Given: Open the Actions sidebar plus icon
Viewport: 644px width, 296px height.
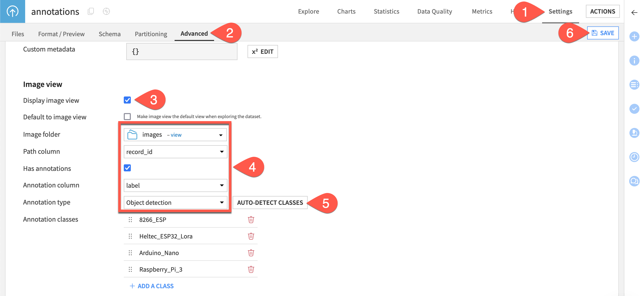Looking at the screenshot, I should pyautogui.click(x=634, y=36).
